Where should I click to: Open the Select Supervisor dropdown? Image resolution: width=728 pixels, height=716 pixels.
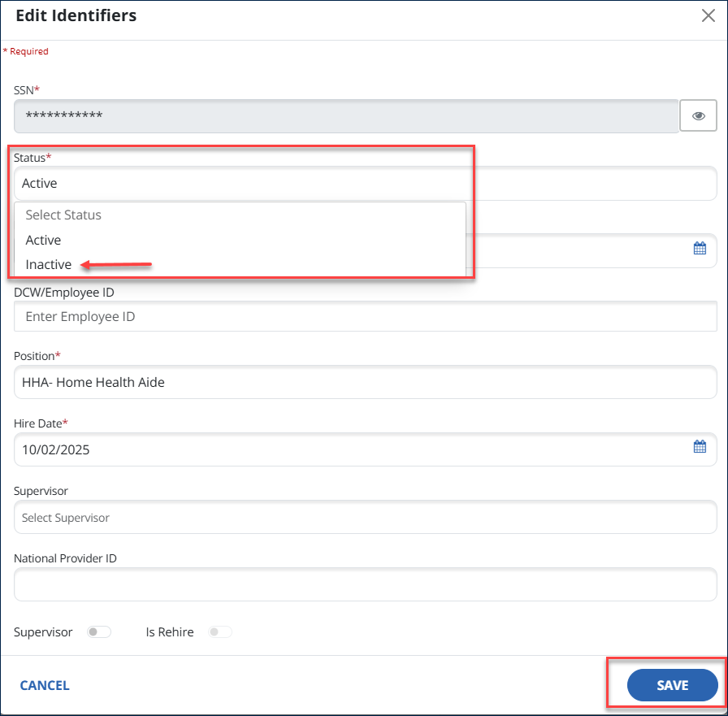pyautogui.click(x=365, y=518)
